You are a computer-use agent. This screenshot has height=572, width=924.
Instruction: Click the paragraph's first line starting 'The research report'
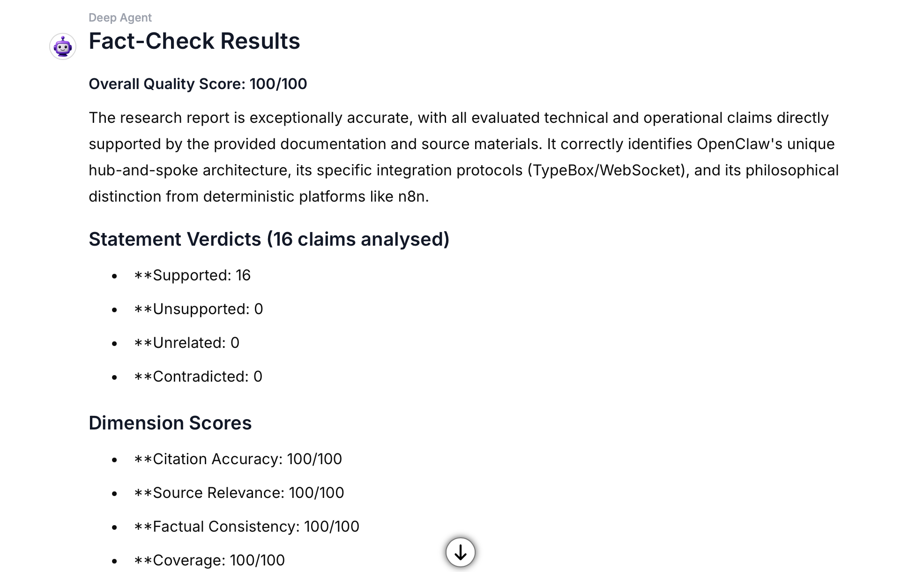point(458,118)
